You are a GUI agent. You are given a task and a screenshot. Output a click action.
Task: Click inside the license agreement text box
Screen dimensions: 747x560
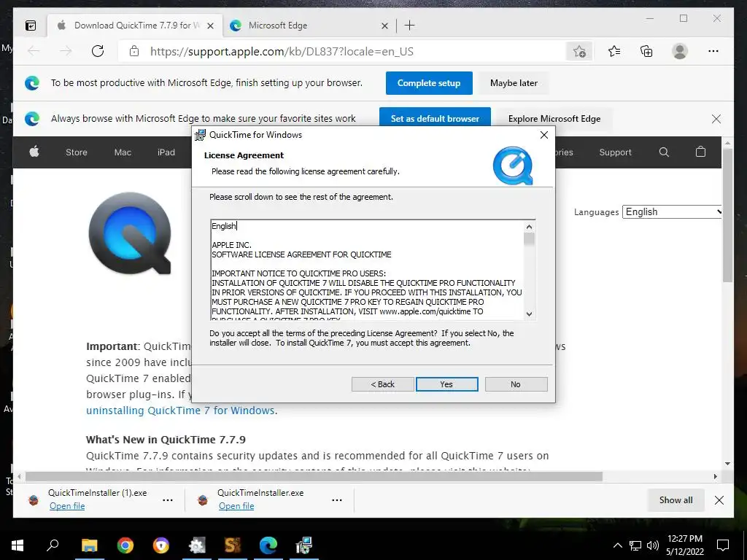click(367, 270)
